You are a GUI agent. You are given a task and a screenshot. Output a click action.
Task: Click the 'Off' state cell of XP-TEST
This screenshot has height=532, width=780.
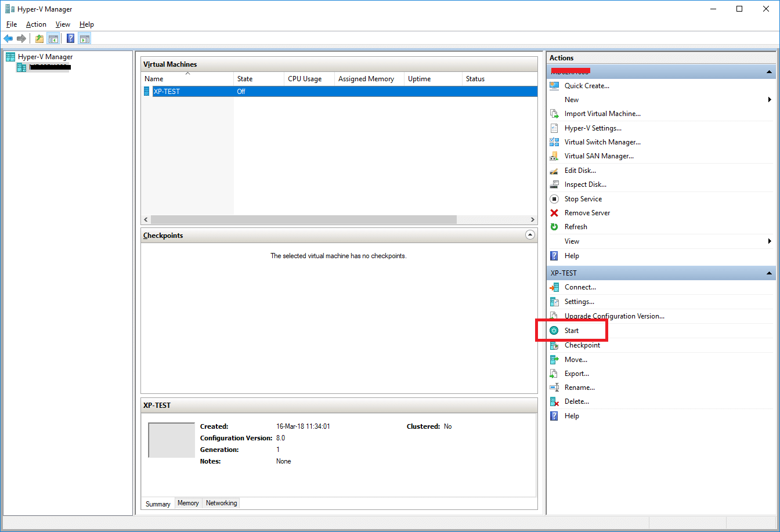(x=241, y=92)
